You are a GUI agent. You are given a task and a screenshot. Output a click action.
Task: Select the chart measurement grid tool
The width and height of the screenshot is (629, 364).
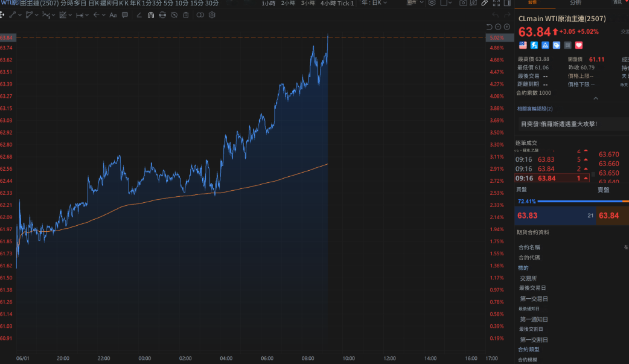[63, 15]
